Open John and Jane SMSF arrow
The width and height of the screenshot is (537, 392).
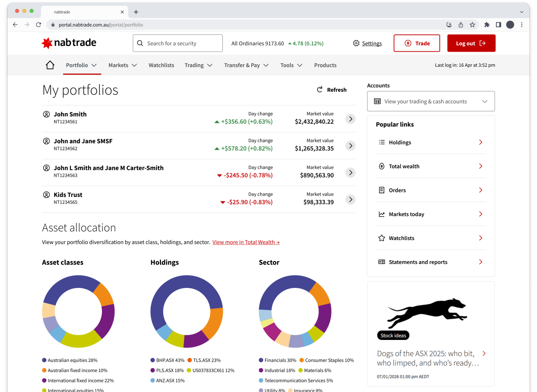350,146
